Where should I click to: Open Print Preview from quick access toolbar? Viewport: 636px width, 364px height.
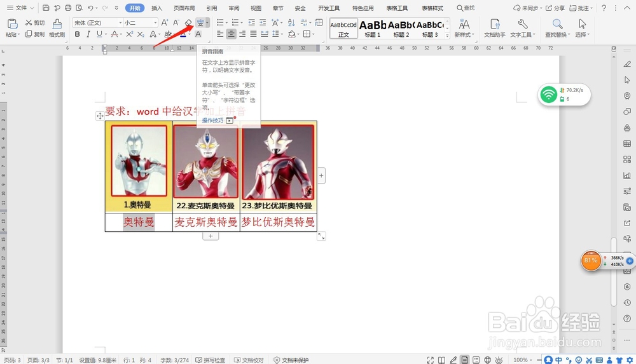(x=79, y=8)
